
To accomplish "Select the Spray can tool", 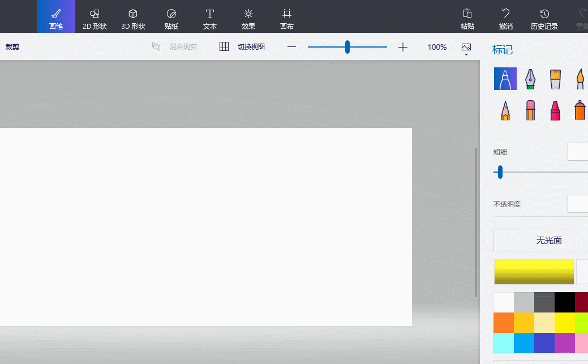I will tap(580, 110).
